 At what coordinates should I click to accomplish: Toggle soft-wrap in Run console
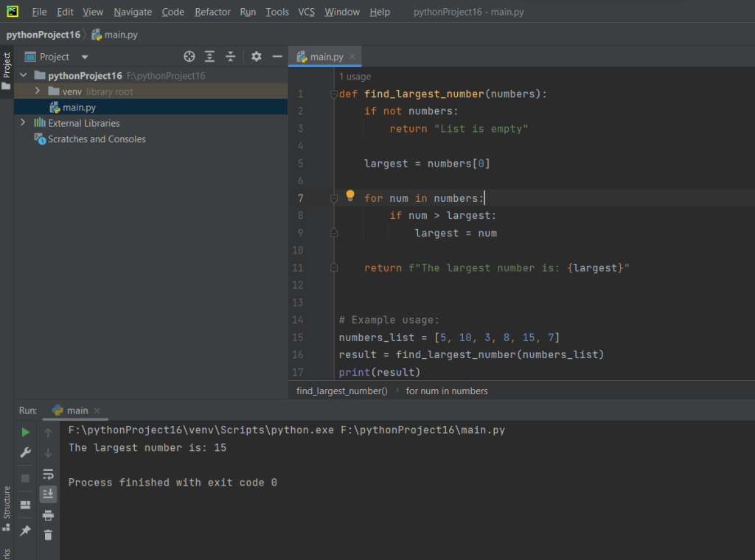[x=48, y=474]
